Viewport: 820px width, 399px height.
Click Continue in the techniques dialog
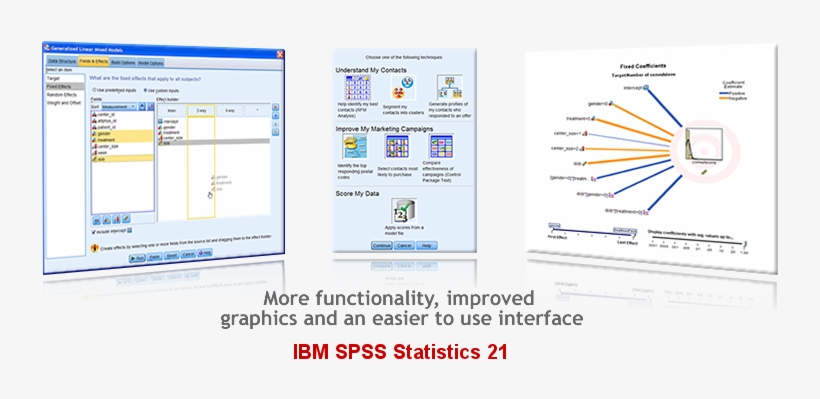pos(381,245)
